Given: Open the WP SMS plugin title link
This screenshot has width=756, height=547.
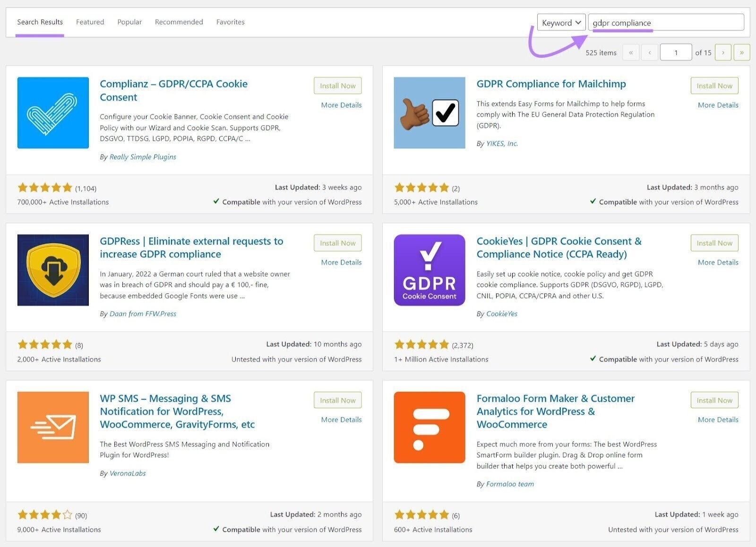Looking at the screenshot, I should [x=177, y=411].
